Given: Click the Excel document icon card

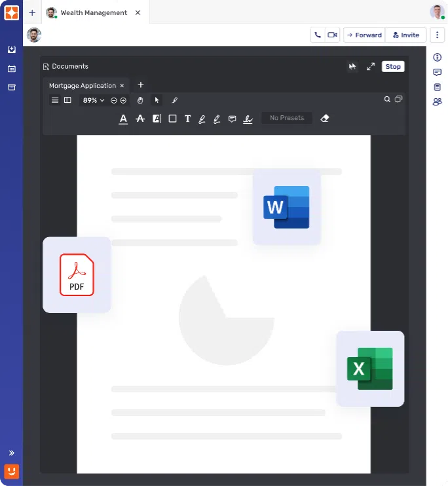Looking at the screenshot, I should 370,369.
